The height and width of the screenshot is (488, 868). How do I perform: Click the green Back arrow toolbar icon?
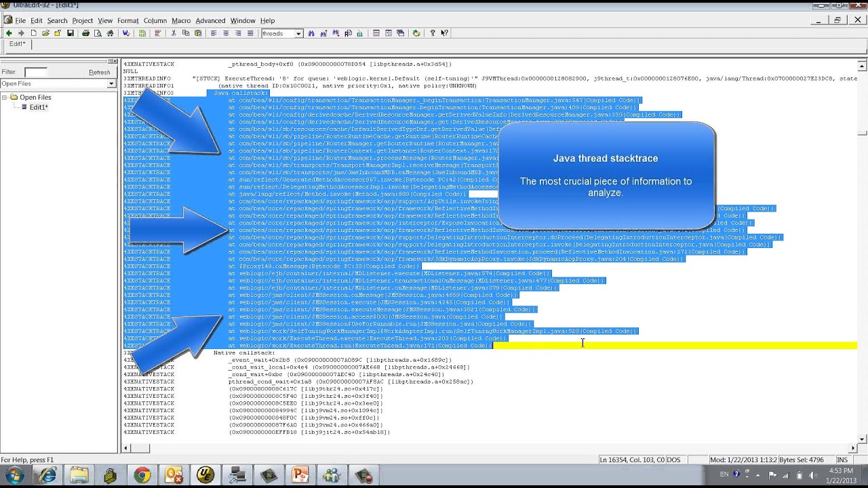(x=9, y=33)
